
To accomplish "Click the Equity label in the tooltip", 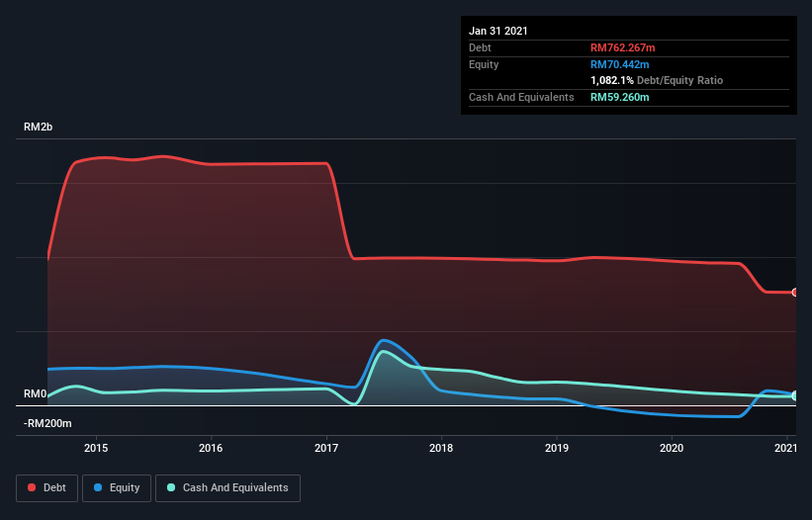I will 484,64.
